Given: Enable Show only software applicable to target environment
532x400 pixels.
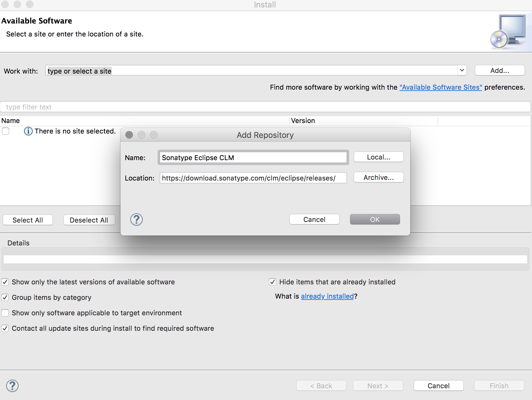Looking at the screenshot, I should [5, 313].
